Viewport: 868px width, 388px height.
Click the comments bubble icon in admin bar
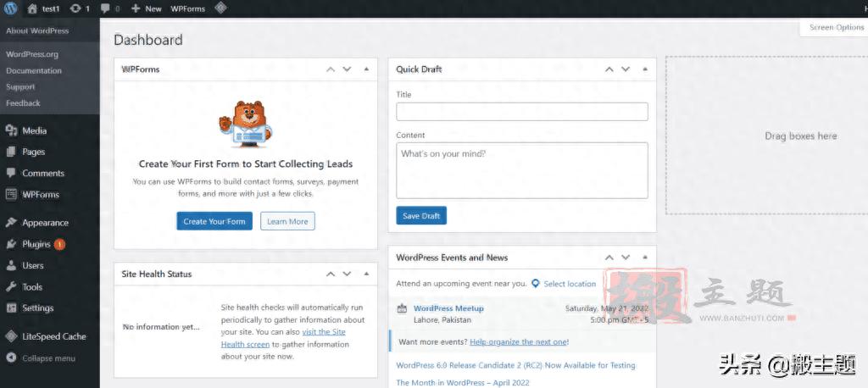tap(105, 8)
